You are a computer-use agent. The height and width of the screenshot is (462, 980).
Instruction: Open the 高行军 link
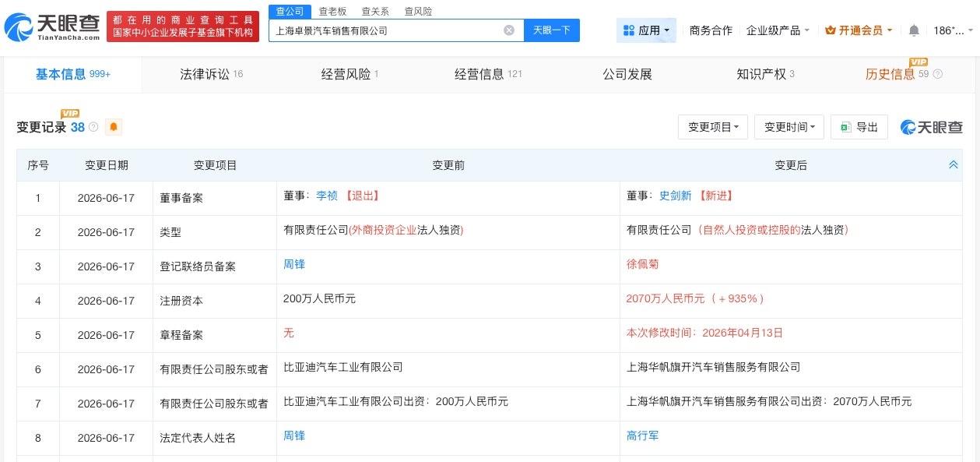(643, 436)
